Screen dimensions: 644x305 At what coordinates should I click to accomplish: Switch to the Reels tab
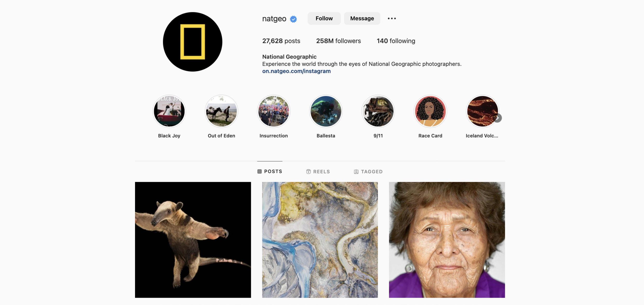pyautogui.click(x=318, y=172)
